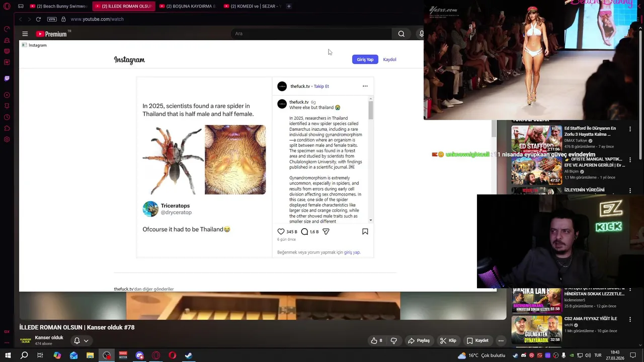Open the taskbar clock showing 18:43
The width and height of the screenshot is (644, 362).
point(615,355)
